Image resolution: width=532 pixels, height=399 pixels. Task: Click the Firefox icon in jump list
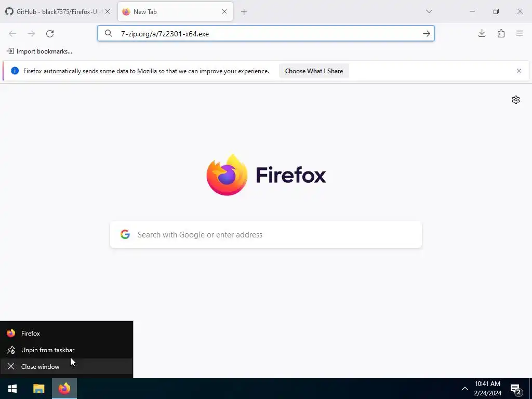click(x=11, y=333)
